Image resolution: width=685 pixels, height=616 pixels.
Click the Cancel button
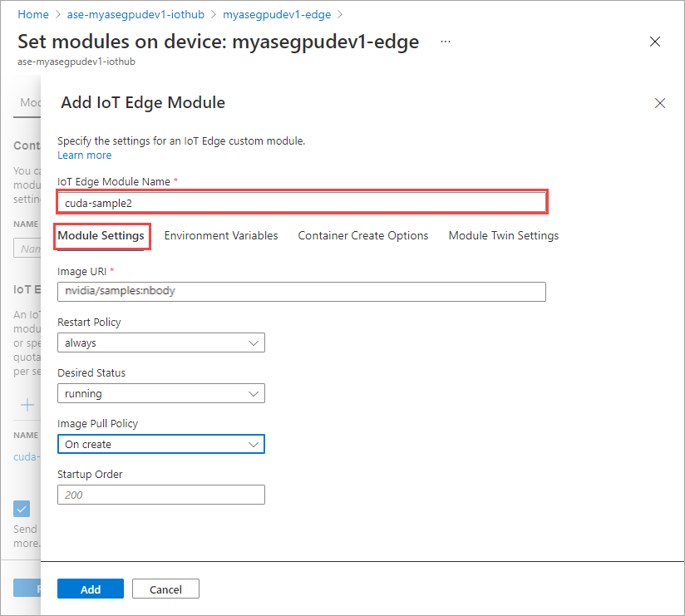165,588
